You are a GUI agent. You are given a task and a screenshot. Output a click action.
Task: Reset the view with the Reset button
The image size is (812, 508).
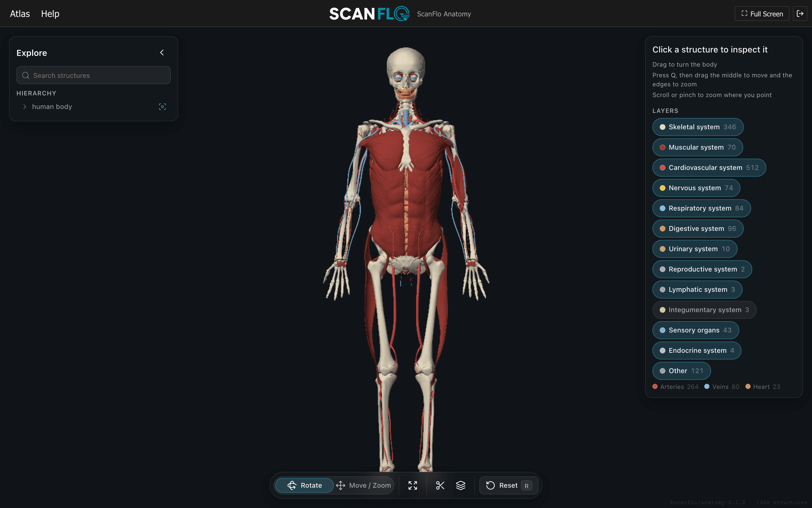[509, 485]
